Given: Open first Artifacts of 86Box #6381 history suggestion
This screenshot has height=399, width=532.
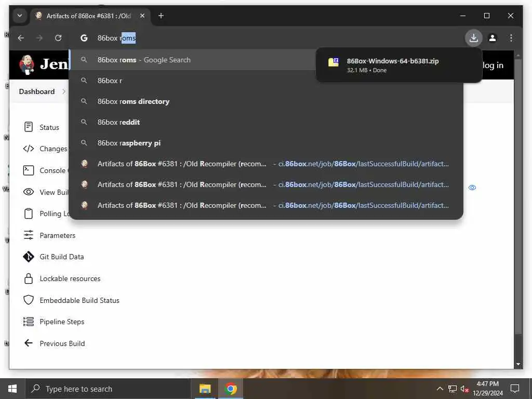Looking at the screenshot, I should point(266,164).
